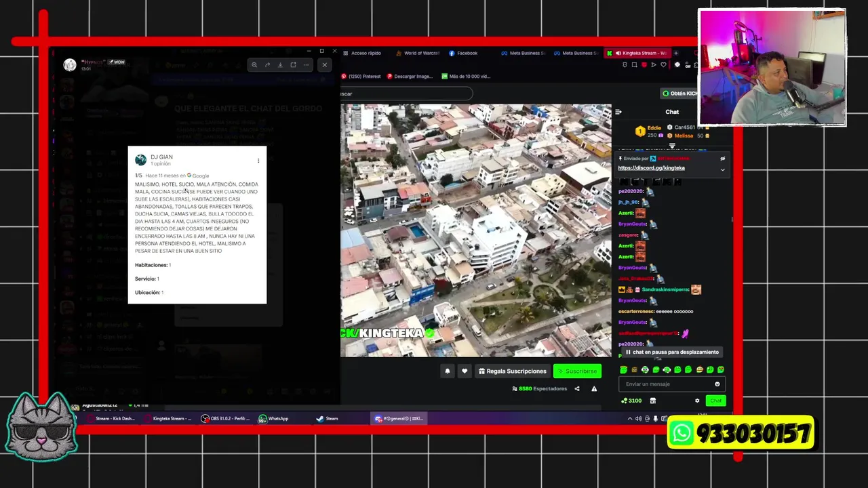Download the image in the Discord viewer
The height and width of the screenshot is (488, 868).
tap(280, 65)
